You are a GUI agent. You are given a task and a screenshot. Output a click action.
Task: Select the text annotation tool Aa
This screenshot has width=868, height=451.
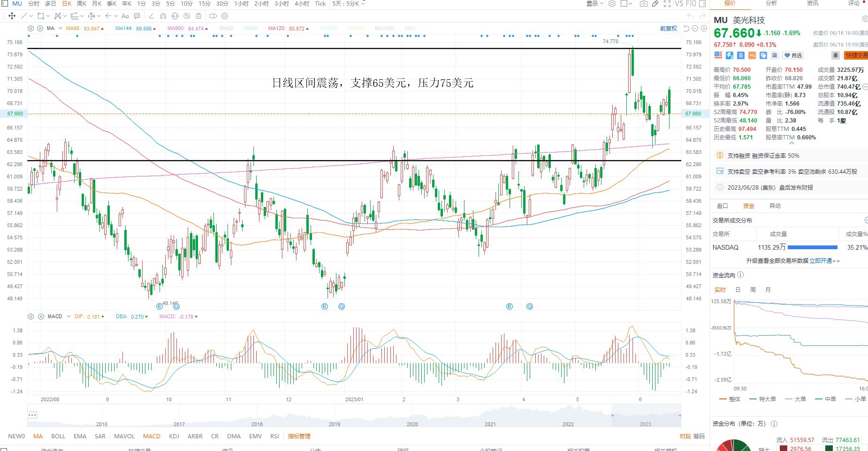[x=125, y=16]
